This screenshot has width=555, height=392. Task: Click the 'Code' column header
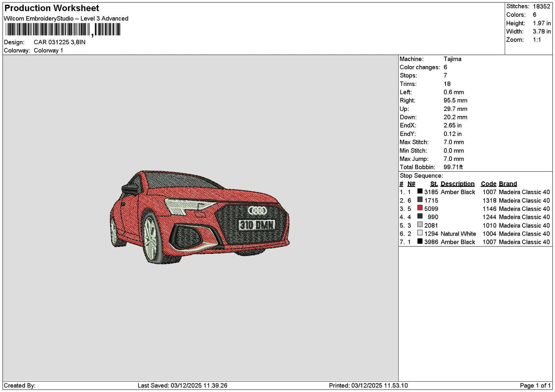click(x=489, y=184)
